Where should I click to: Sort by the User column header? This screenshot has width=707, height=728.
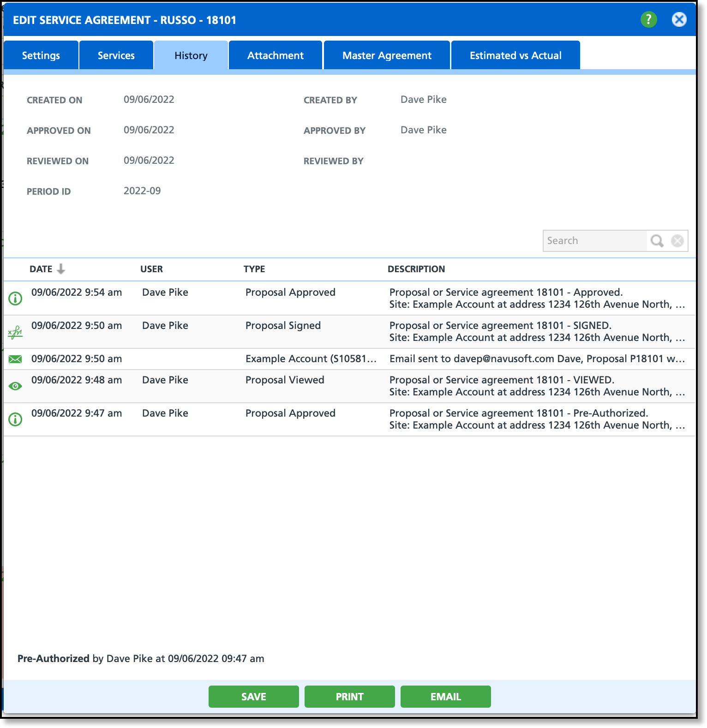click(x=152, y=269)
